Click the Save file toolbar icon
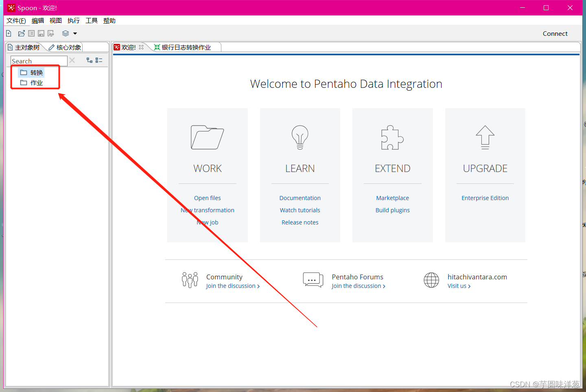The height and width of the screenshot is (392, 586). [x=41, y=33]
